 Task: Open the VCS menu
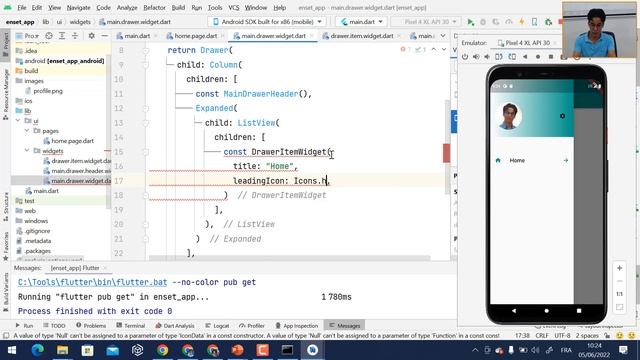(x=234, y=8)
